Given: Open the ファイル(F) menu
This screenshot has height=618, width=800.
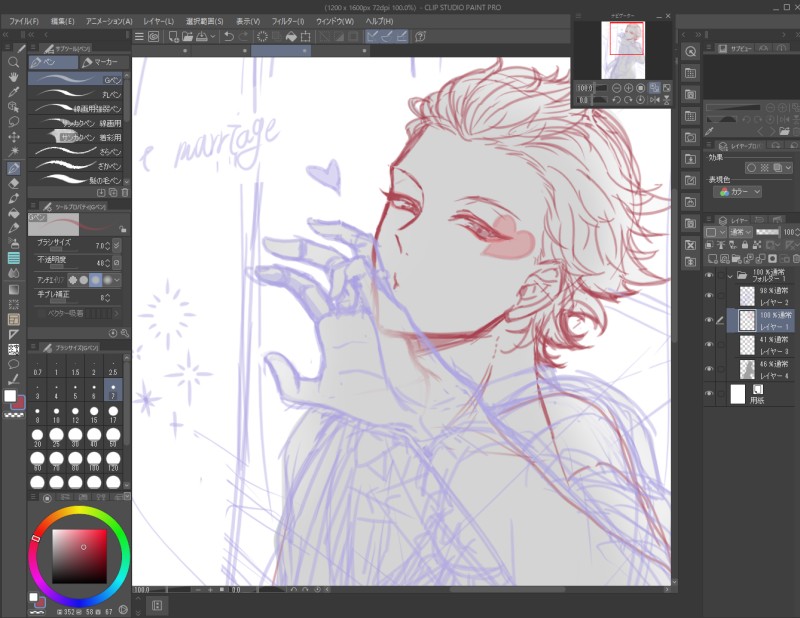Looking at the screenshot, I should [23, 21].
